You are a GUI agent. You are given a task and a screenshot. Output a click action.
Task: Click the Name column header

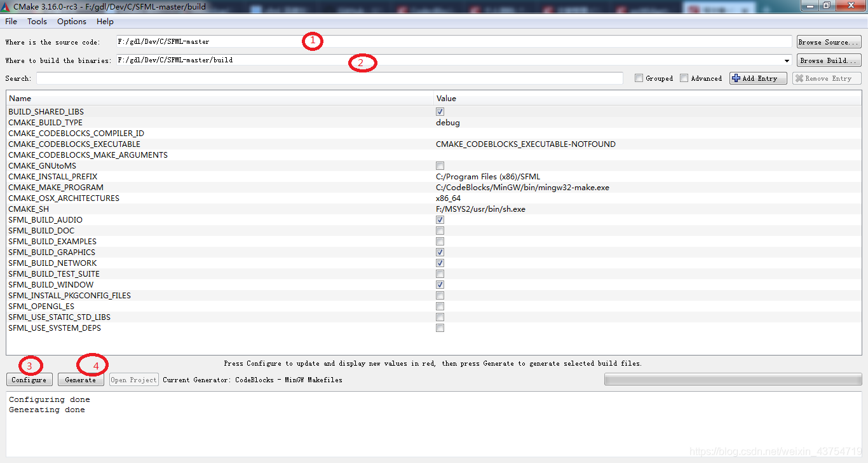point(220,99)
